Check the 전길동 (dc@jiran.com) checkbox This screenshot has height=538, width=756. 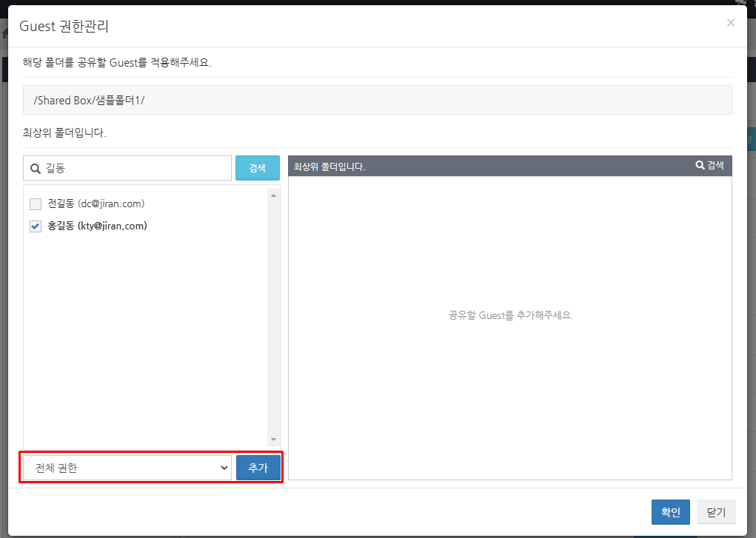[x=36, y=204]
